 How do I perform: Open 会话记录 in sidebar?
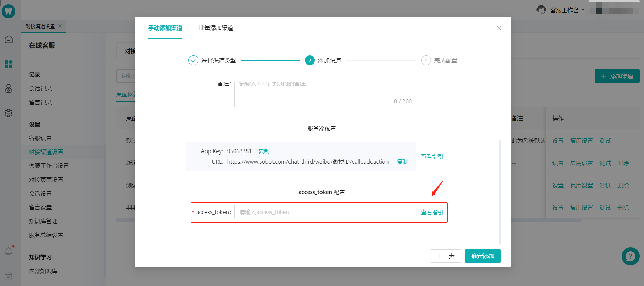(x=40, y=88)
